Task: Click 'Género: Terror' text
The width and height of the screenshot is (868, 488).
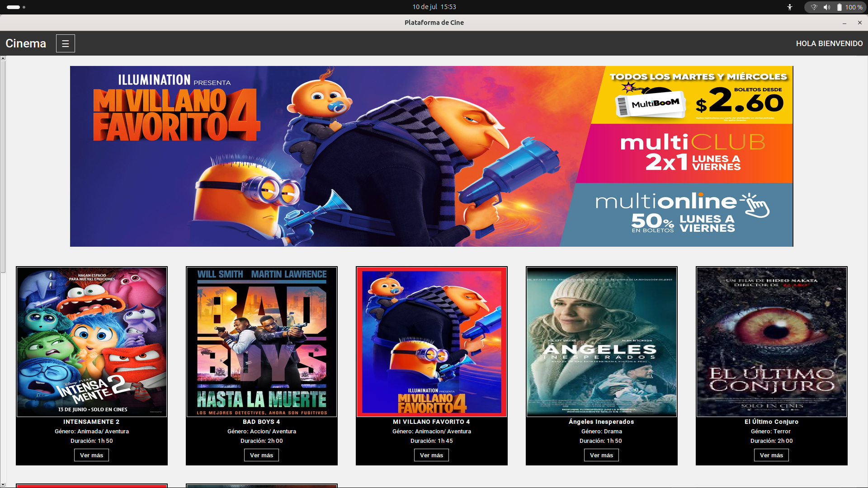Action: [x=771, y=432]
